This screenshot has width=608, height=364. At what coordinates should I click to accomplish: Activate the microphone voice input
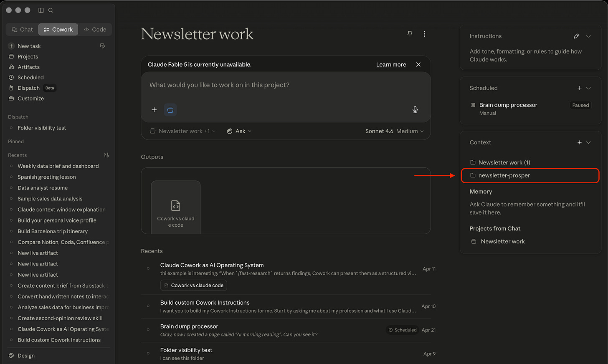[415, 109]
